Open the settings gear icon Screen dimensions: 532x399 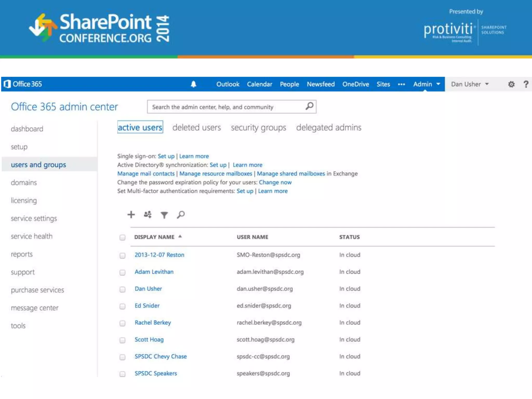[511, 84]
